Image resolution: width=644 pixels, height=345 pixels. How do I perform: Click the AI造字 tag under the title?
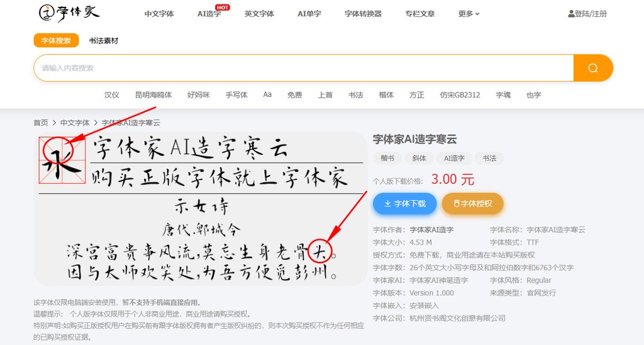pyautogui.click(x=454, y=158)
